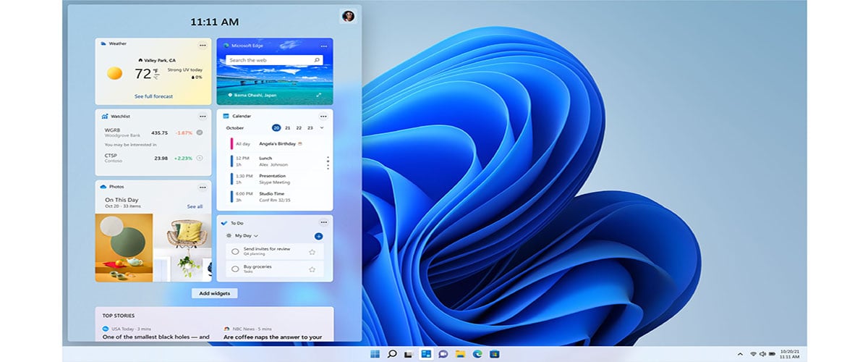Viewport: 868px width, 362px height.
Task: Launch File Explorer from the taskbar
Action: point(460,354)
